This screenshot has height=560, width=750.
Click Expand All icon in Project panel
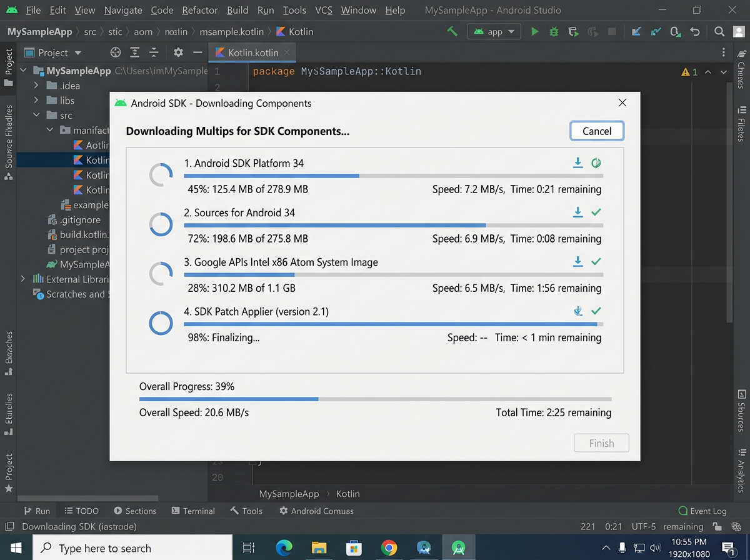(x=134, y=52)
